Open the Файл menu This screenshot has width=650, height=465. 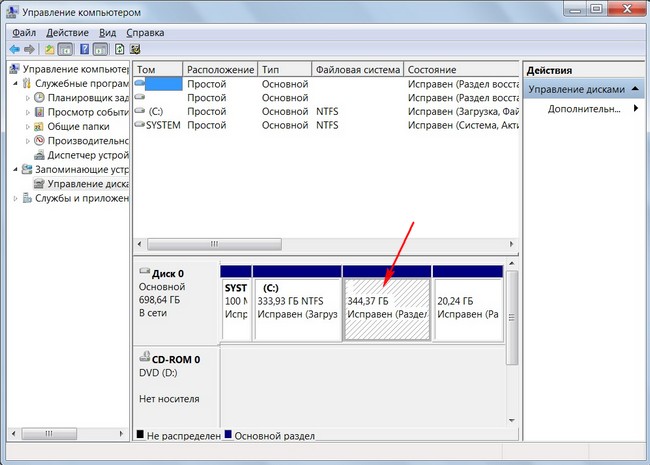pos(24,32)
